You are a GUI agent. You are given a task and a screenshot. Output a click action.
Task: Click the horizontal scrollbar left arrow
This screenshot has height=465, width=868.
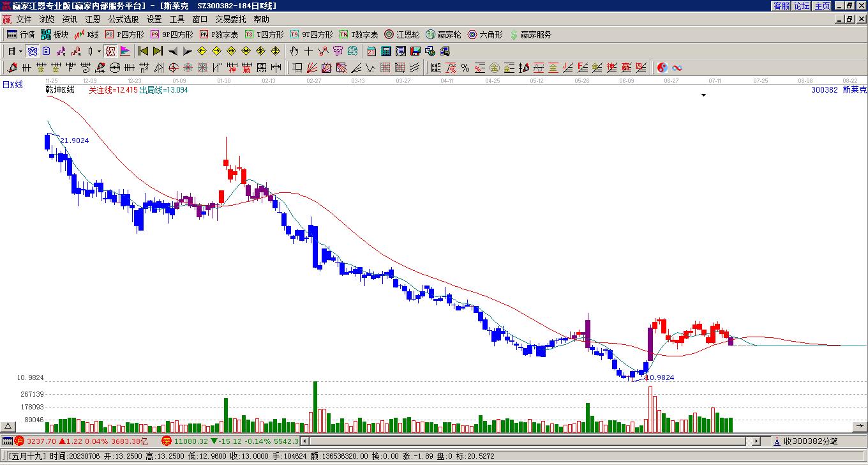tap(304, 441)
